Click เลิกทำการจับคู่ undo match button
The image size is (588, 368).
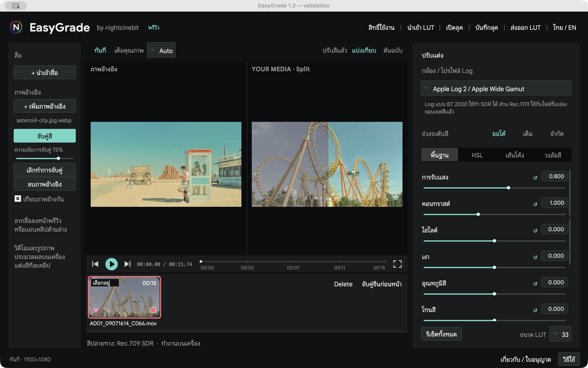(x=45, y=170)
